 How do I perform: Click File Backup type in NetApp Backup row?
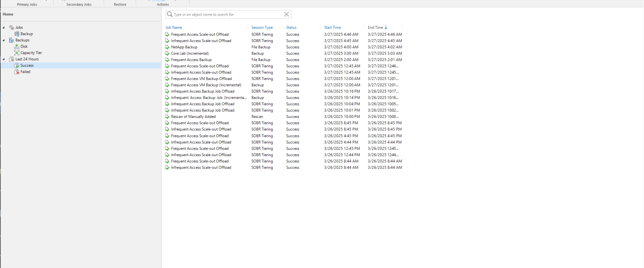(x=261, y=47)
